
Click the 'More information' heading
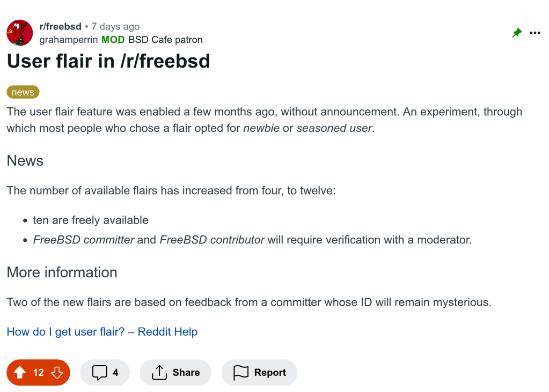coord(62,272)
